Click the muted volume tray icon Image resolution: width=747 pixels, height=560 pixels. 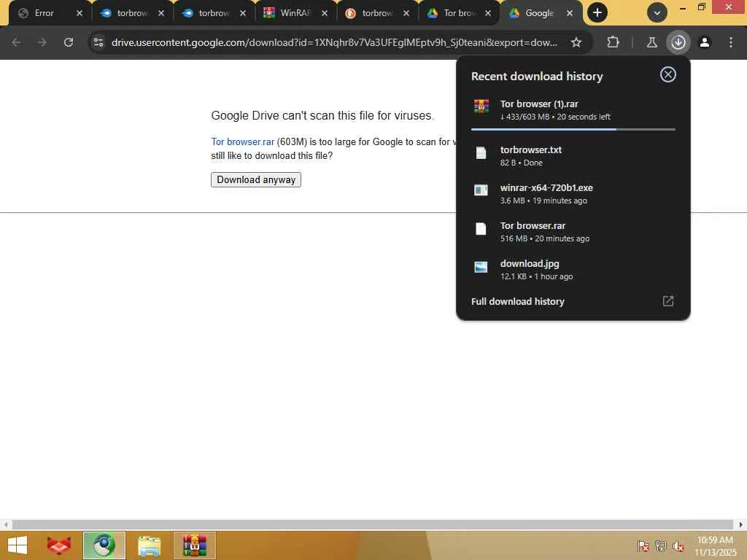[x=678, y=545]
